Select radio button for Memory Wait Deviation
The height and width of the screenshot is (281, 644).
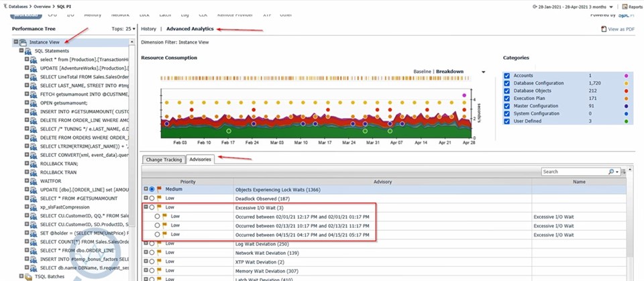point(152,271)
